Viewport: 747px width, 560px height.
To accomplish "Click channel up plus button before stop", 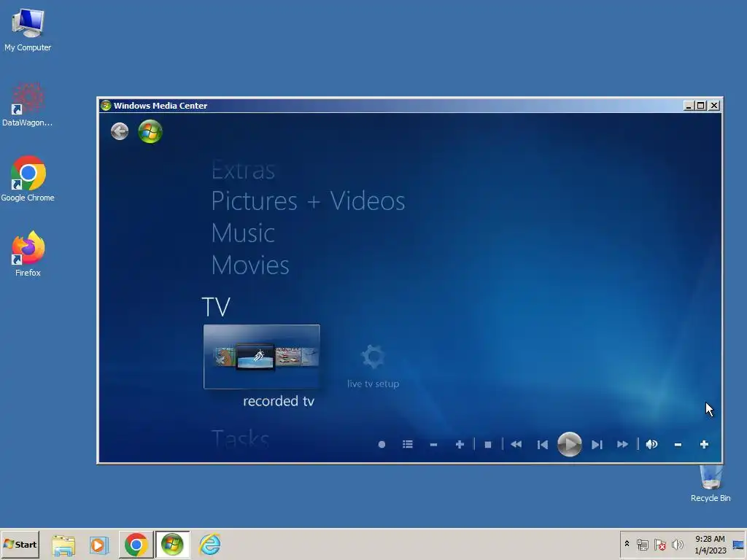I will pos(460,444).
